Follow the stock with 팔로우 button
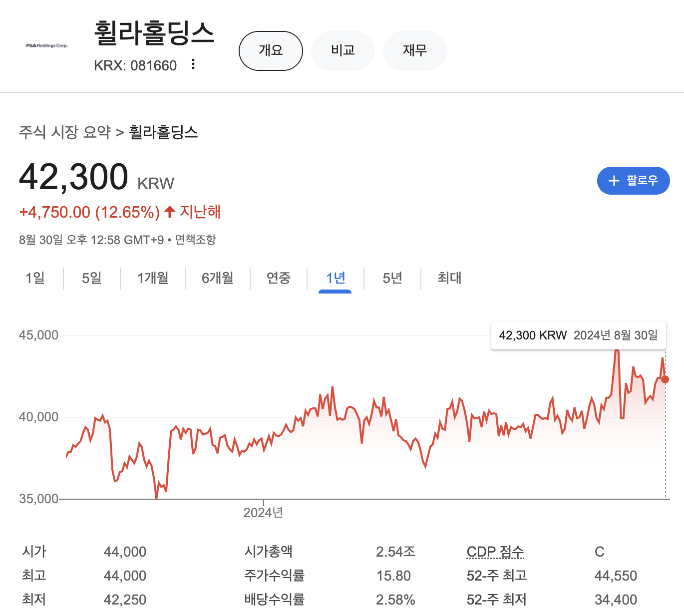684x616 pixels. [633, 181]
